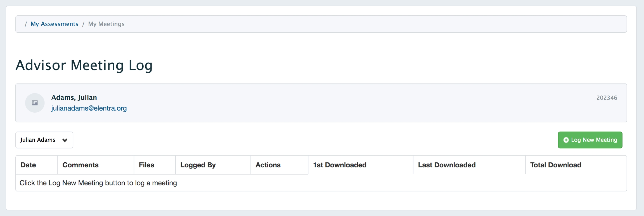This screenshot has height=216, width=644.
Task: Click the empty table message row
Action: 98,183
